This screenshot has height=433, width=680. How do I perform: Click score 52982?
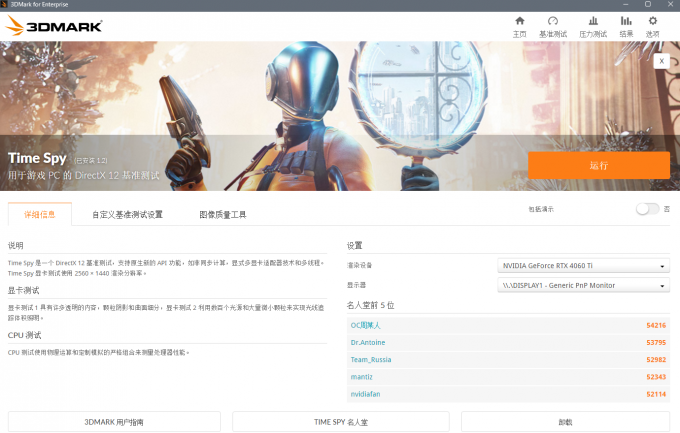(x=656, y=360)
